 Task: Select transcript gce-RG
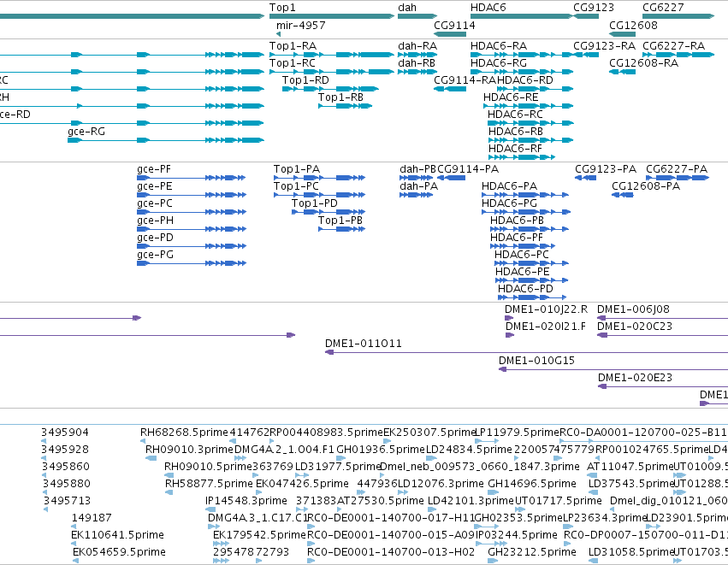point(166,140)
